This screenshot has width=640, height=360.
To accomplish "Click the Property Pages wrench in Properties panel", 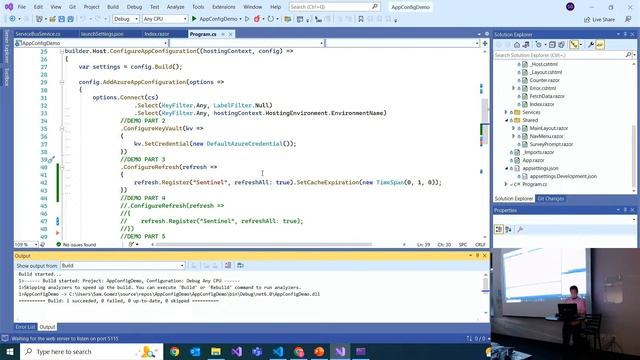I will 520,229.
